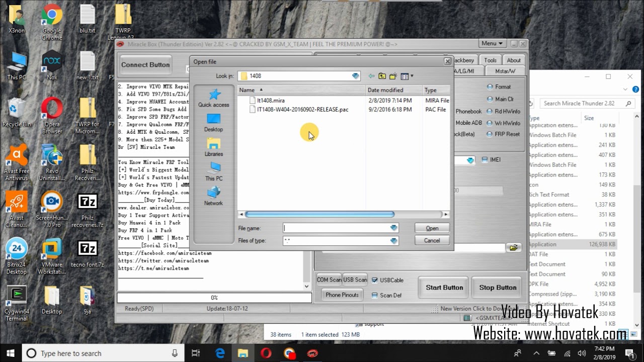The width and height of the screenshot is (644, 362).
Task: Open tecno font.7z archive on desktop
Action: click(x=87, y=253)
